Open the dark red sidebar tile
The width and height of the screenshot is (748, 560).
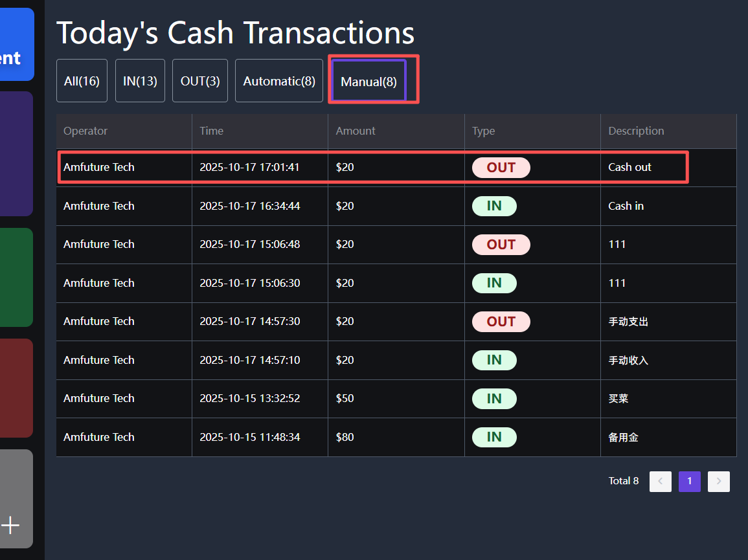[x=16, y=388]
